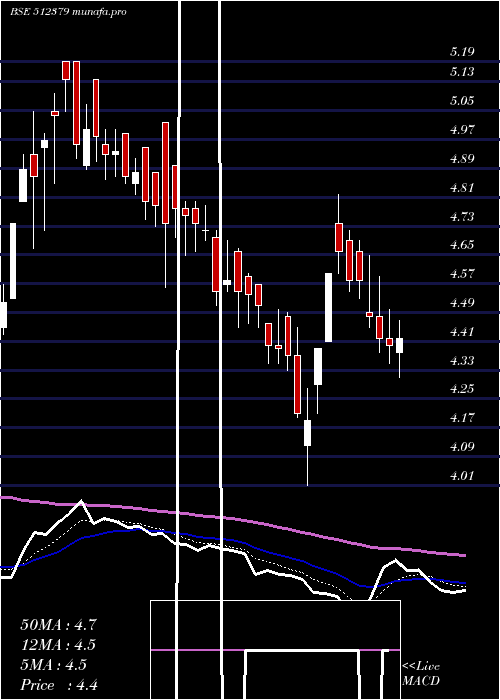Click the tall white candle near 4.57
This screenshot has height=700, width=500.
(329, 308)
